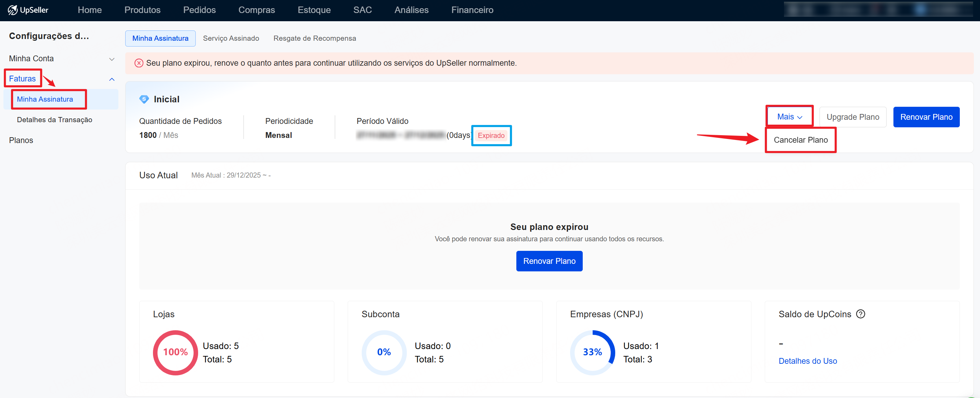This screenshot has height=398, width=980.
Task: Click the red error icon in expiry banner
Action: tap(139, 63)
